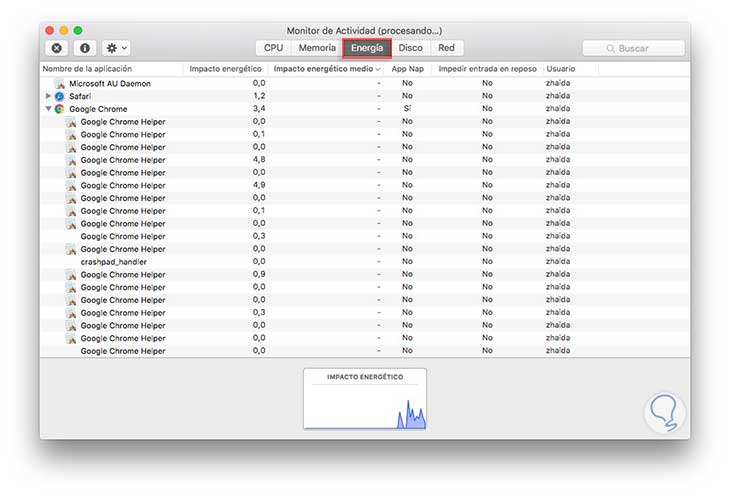
Task: Click the Safari compass icon
Action: tap(60, 96)
